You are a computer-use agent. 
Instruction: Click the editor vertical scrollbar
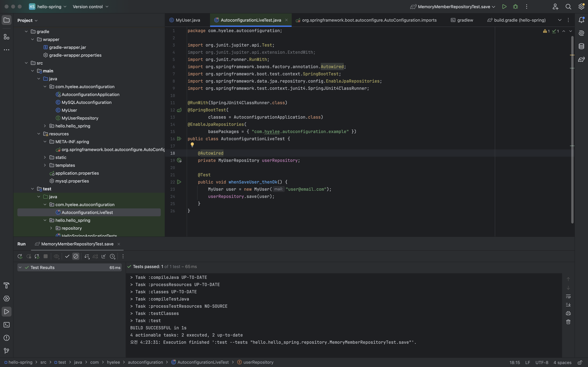pyautogui.click(x=572, y=130)
